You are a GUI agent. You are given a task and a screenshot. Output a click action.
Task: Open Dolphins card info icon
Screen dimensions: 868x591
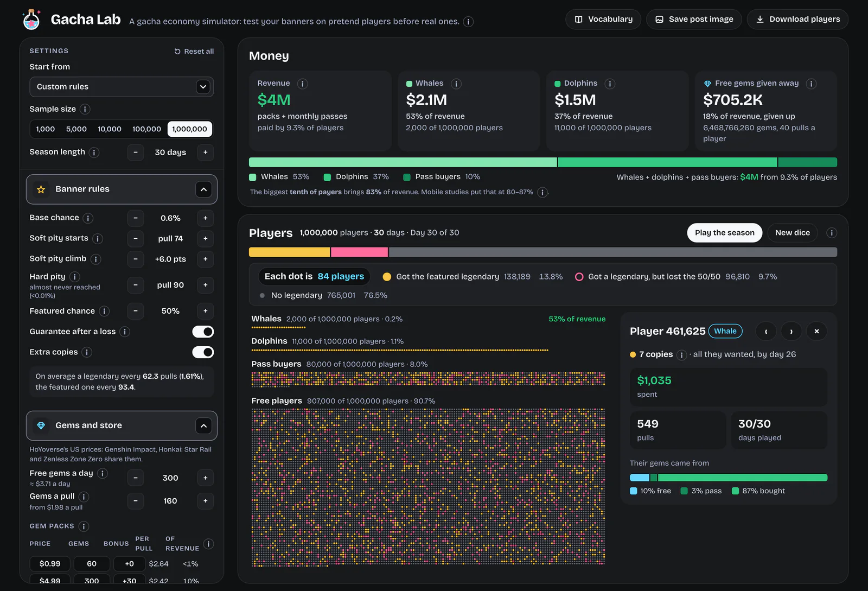click(x=610, y=84)
